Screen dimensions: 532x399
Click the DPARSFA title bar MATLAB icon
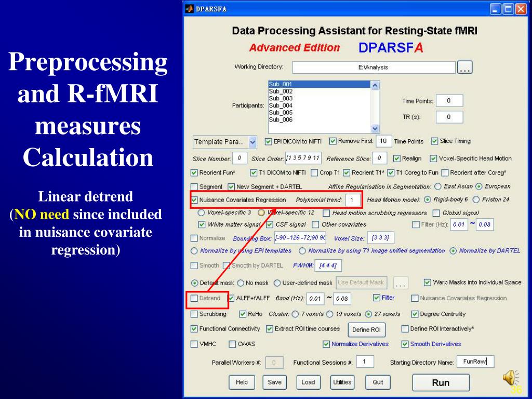coord(189,9)
